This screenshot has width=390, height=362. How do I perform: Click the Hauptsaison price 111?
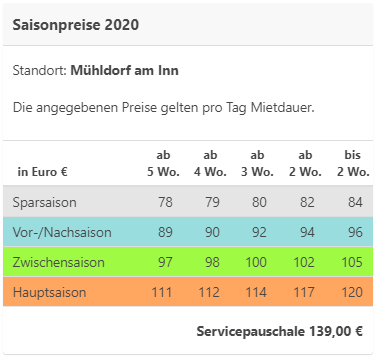tap(162, 292)
